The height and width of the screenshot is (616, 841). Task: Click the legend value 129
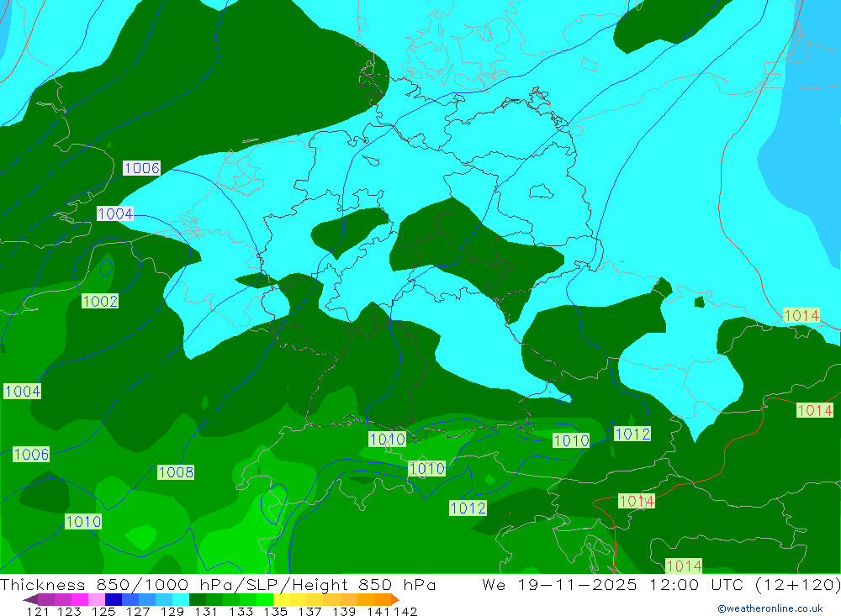coord(172,612)
